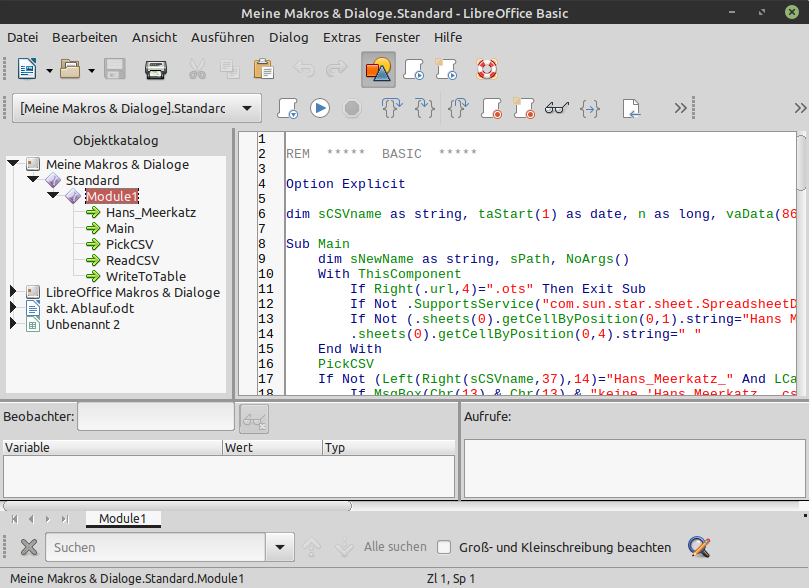Enable Watch with the glasses icon
Image resolution: width=809 pixels, height=588 pixels.
pos(557,108)
